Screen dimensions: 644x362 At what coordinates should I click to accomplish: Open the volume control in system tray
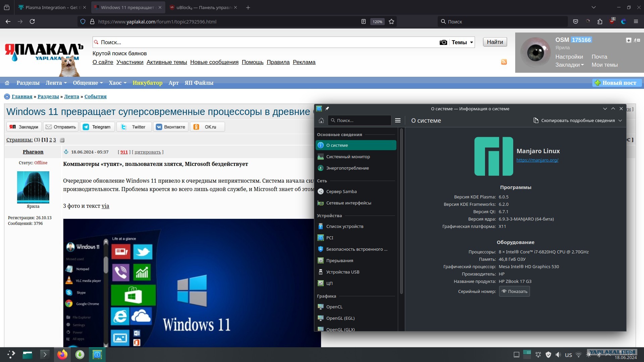pyautogui.click(x=558, y=355)
